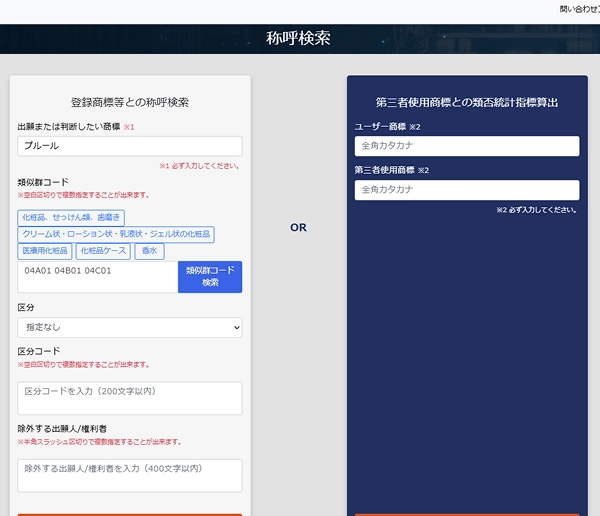The height and width of the screenshot is (516, 600).
Task: Click the 区分コード input textarea
Action: pos(130,397)
